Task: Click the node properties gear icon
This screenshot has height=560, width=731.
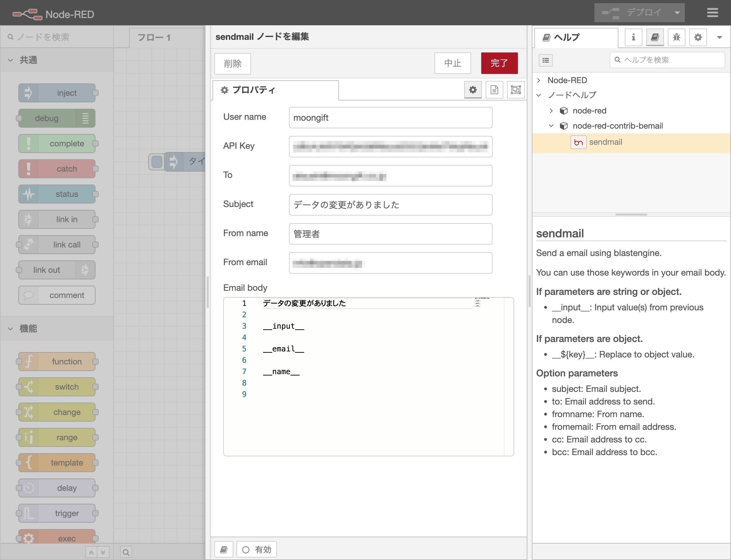Action: (x=473, y=90)
